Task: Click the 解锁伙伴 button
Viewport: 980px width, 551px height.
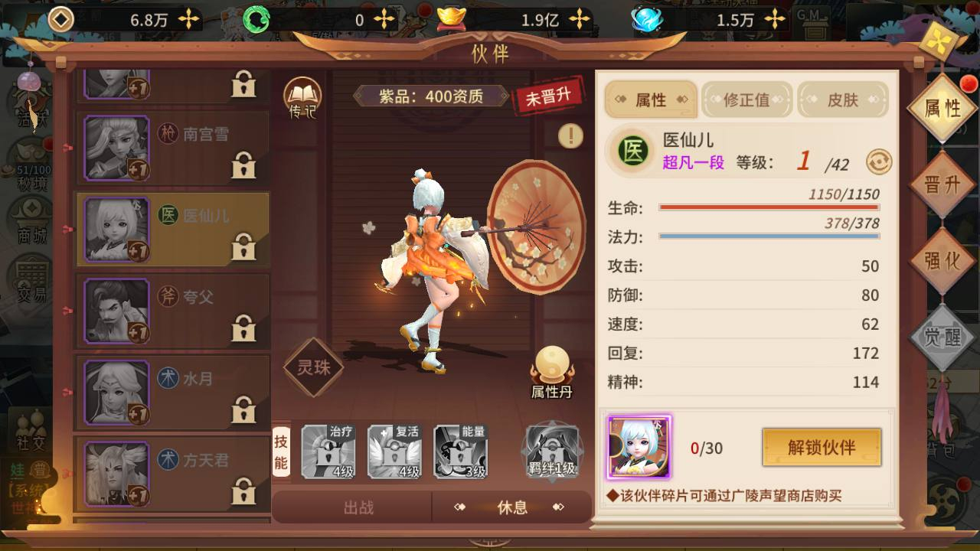Action: [x=822, y=447]
